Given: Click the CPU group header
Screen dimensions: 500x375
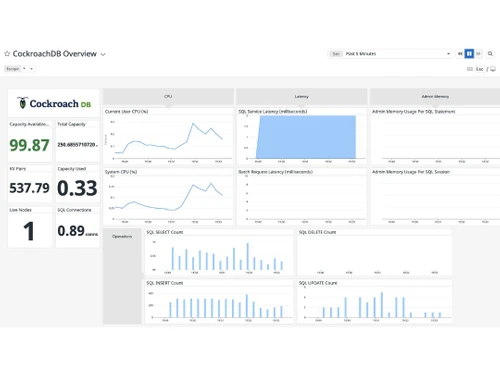Looking at the screenshot, I should tap(168, 96).
